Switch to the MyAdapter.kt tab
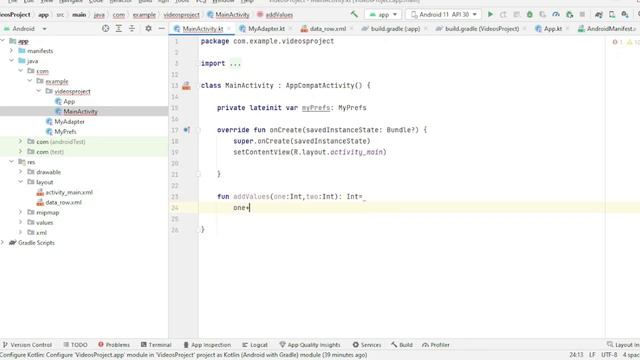Screen dimensions: 640x360 coord(267,29)
